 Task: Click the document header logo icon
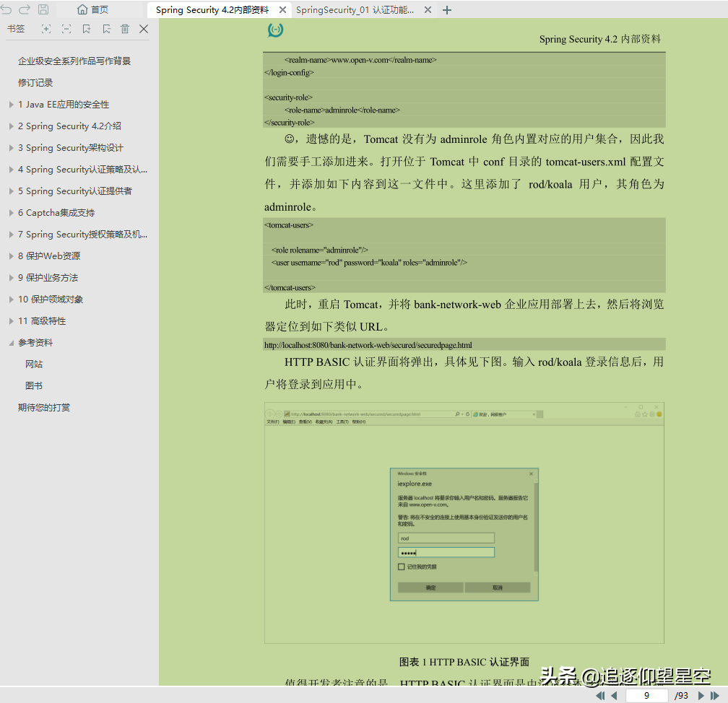click(275, 30)
